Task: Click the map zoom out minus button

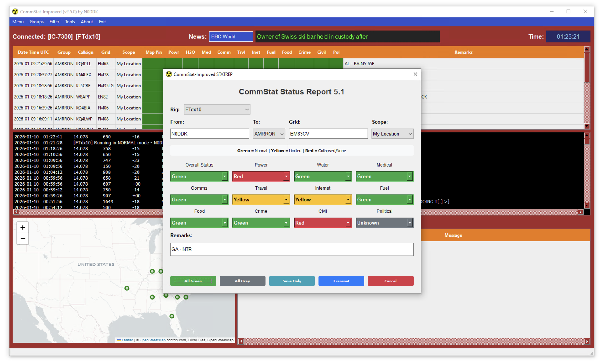Action: point(23,239)
